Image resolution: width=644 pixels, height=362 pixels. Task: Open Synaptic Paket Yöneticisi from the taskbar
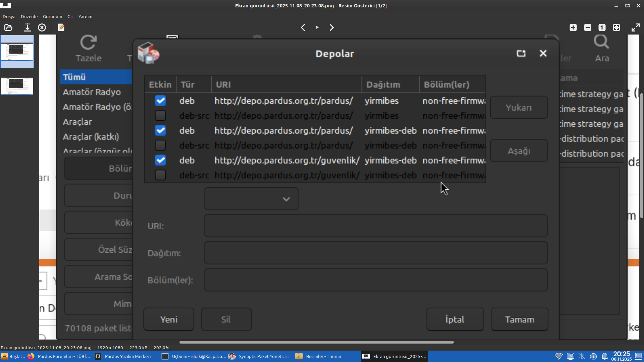[x=259, y=356]
